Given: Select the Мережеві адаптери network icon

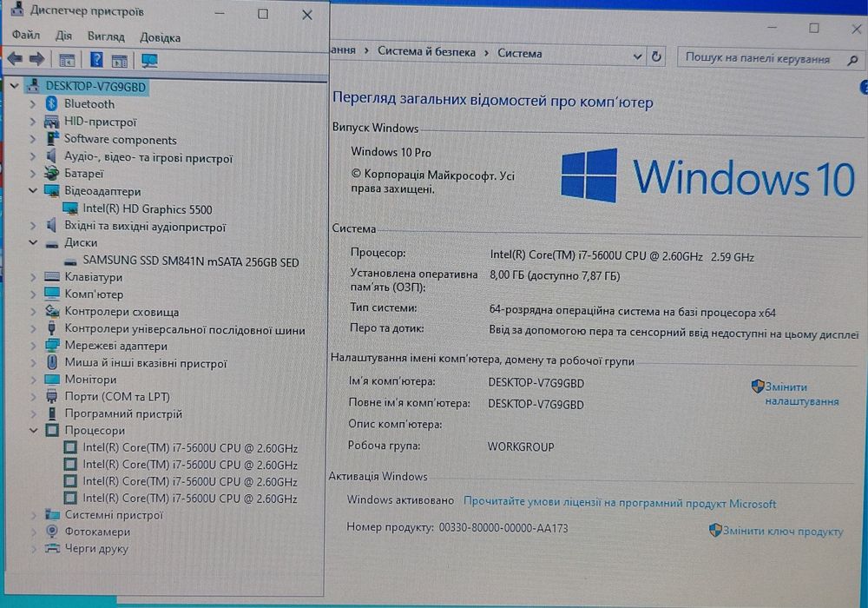Looking at the screenshot, I should (52, 346).
